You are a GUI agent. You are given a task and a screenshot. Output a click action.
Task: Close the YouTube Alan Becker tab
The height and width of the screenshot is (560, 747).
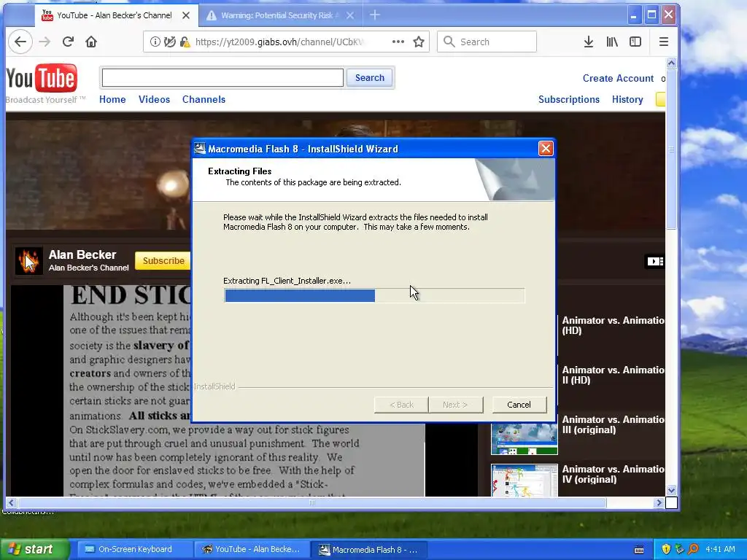pyautogui.click(x=186, y=15)
